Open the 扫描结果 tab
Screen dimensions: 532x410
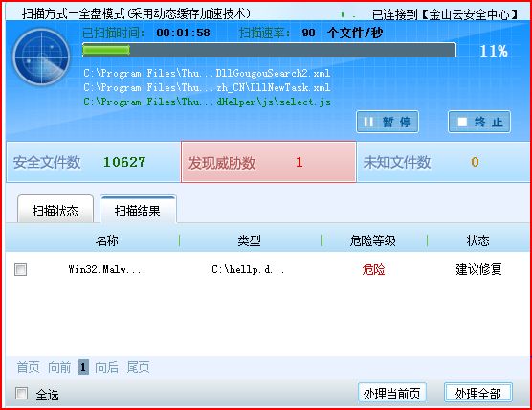click(x=138, y=209)
